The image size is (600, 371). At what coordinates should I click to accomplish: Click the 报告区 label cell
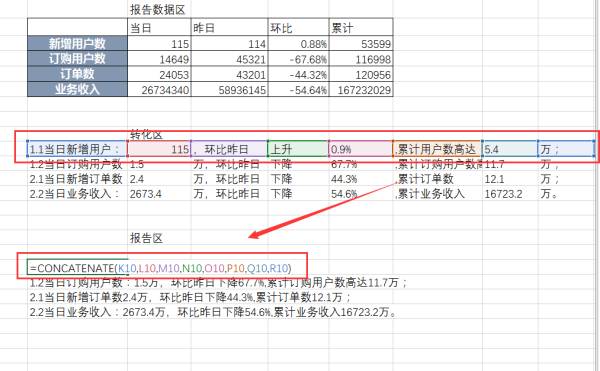(x=146, y=238)
